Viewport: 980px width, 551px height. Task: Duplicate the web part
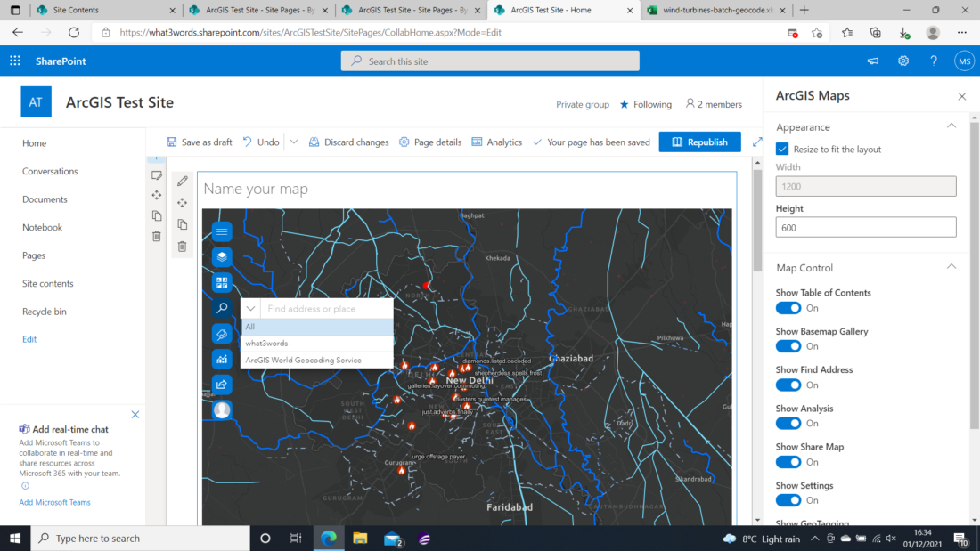coord(183,224)
